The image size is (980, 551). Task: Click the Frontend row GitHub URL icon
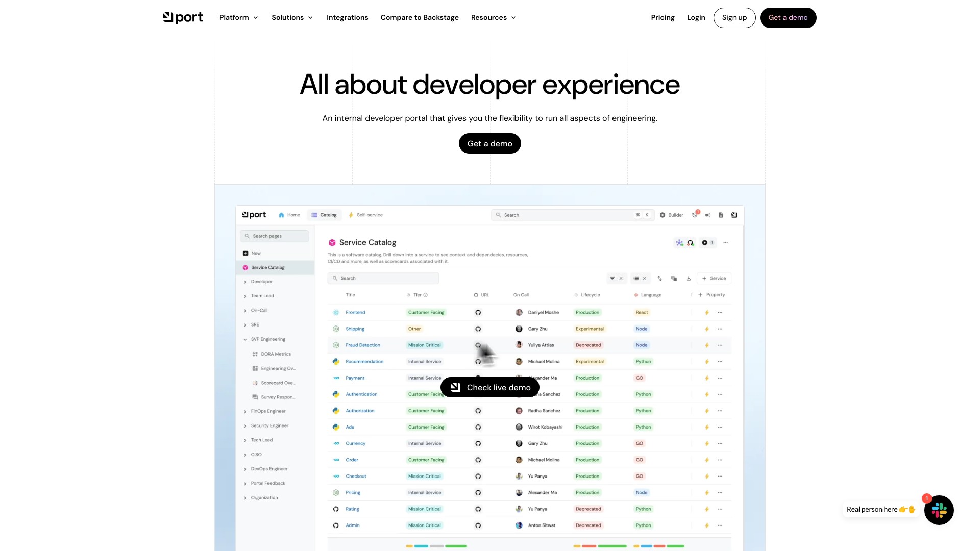pos(478,313)
